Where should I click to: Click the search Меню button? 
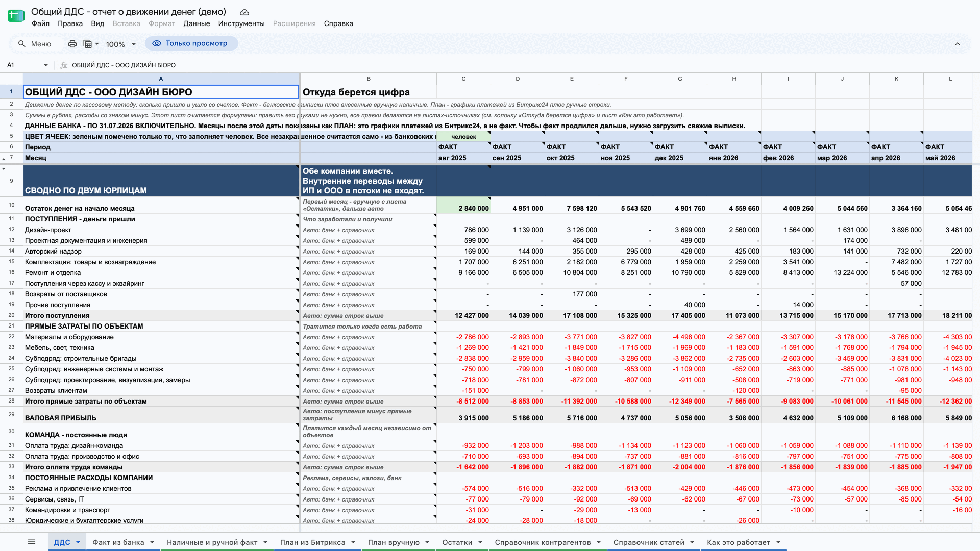coord(35,44)
